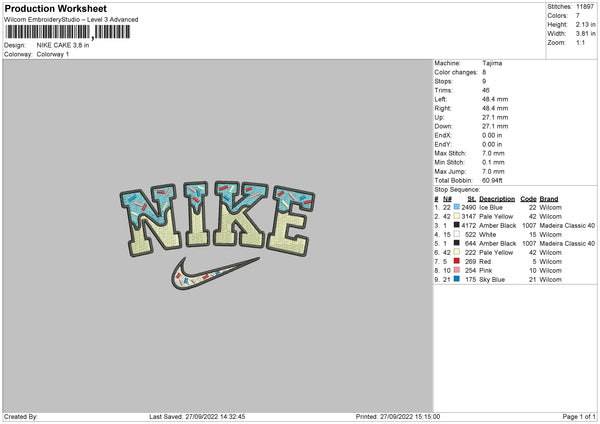Click the Stops value 9

[484, 81]
